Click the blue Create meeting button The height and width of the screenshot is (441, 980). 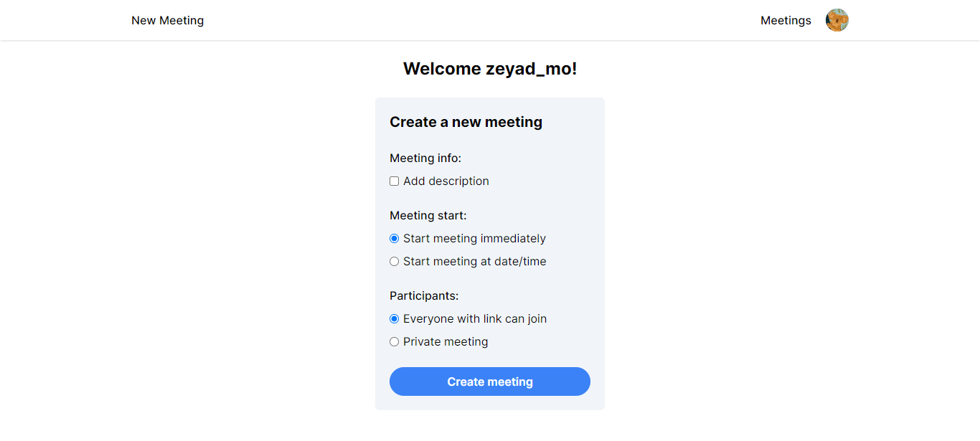pos(490,381)
